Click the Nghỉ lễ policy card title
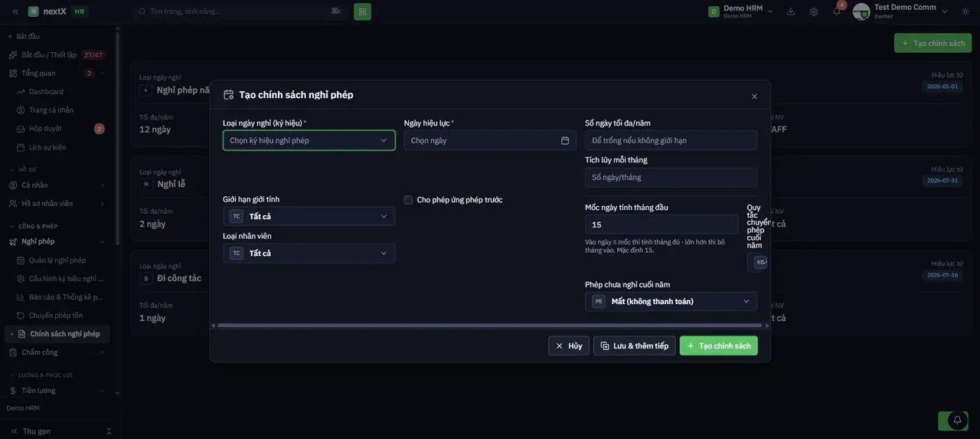980x439 pixels. tap(171, 184)
